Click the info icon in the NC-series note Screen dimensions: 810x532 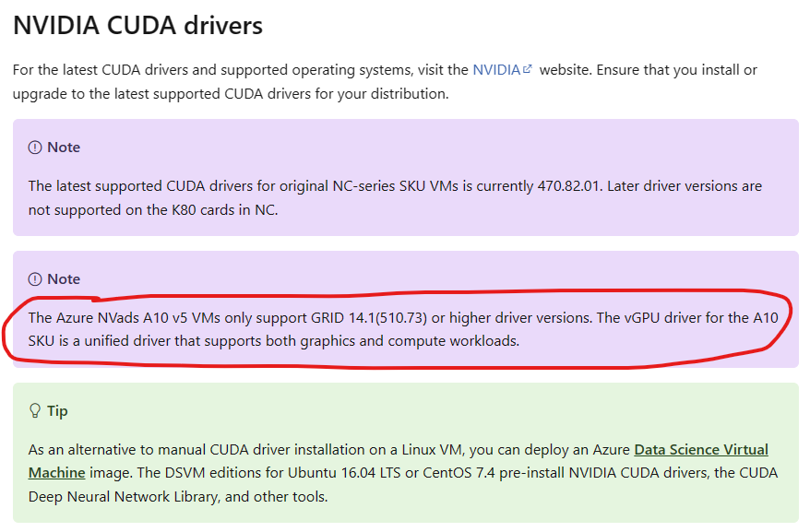click(35, 148)
